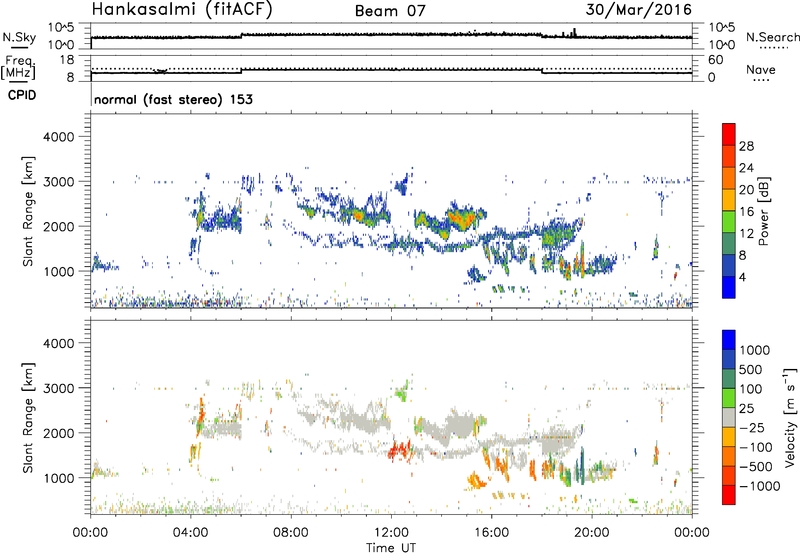Screen dimensions: 800x554
Task: Click the '4' power colorbar tick value
Action: click(x=742, y=277)
